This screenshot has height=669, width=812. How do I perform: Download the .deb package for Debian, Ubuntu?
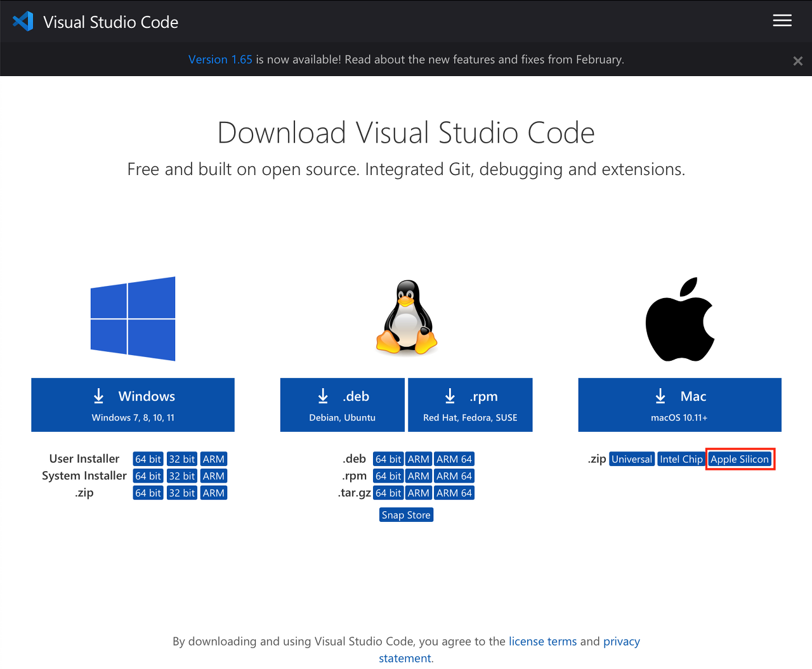click(x=343, y=405)
